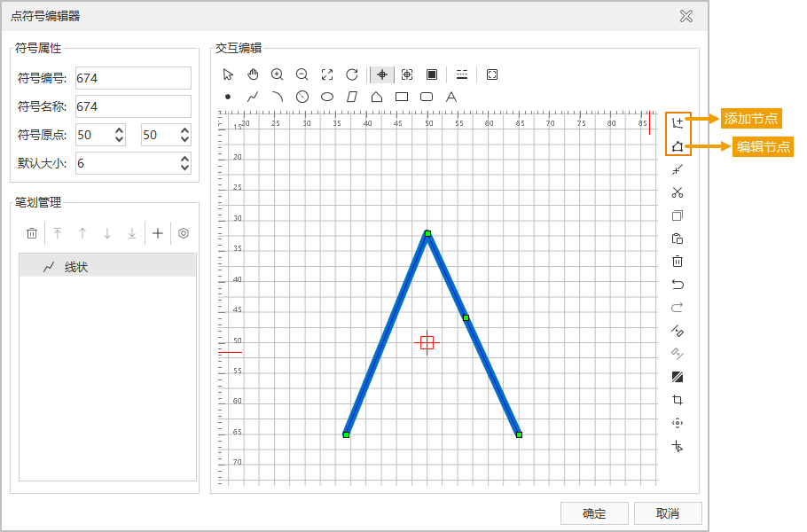Image resolution: width=807 pixels, height=532 pixels.
Task: Refresh the editing canvas
Action: pos(352,74)
